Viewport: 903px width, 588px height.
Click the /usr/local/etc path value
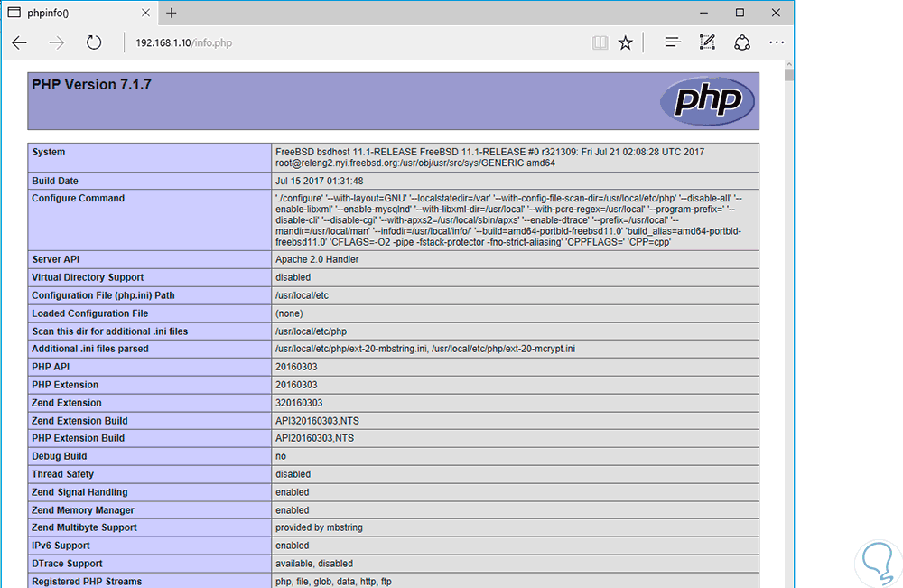click(302, 295)
